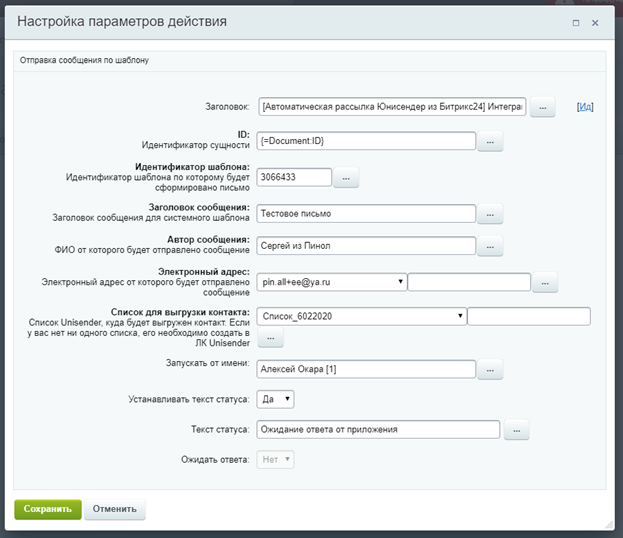Open user picker next to Алексей Окара
The image size is (623, 538).
[490, 370]
